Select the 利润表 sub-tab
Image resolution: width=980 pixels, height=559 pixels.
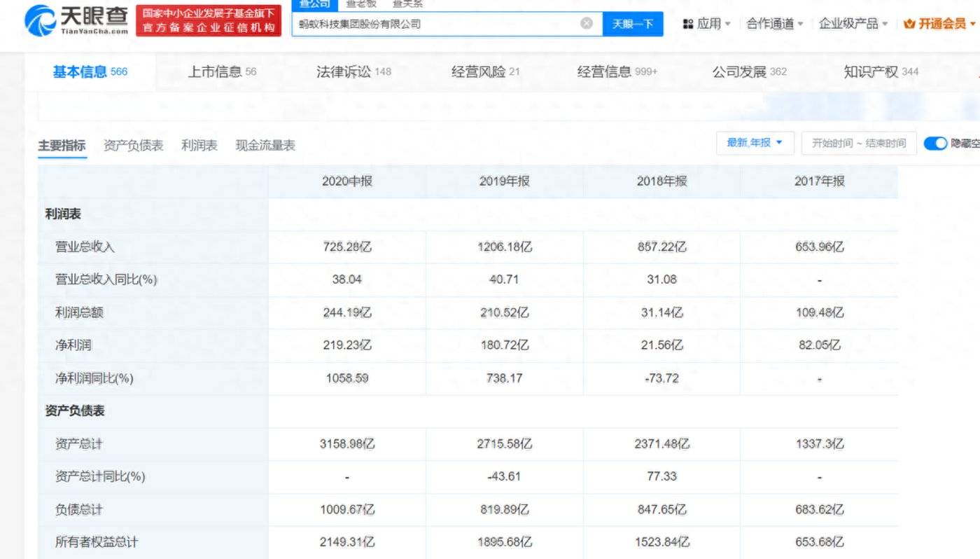[199, 144]
